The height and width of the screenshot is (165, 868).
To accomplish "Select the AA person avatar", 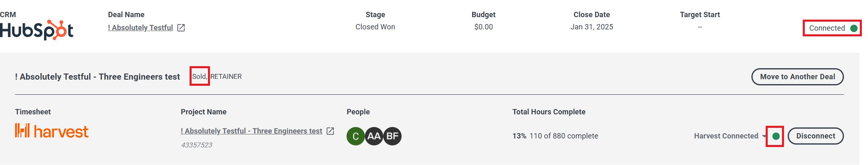I will pyautogui.click(x=374, y=136).
